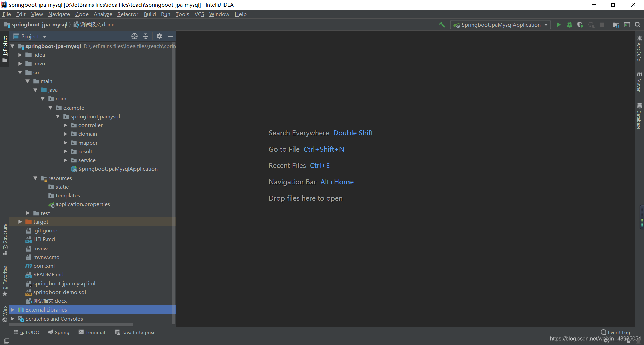Open the Ant Build side tool window
This screenshot has width=644, height=345.
coord(639,49)
